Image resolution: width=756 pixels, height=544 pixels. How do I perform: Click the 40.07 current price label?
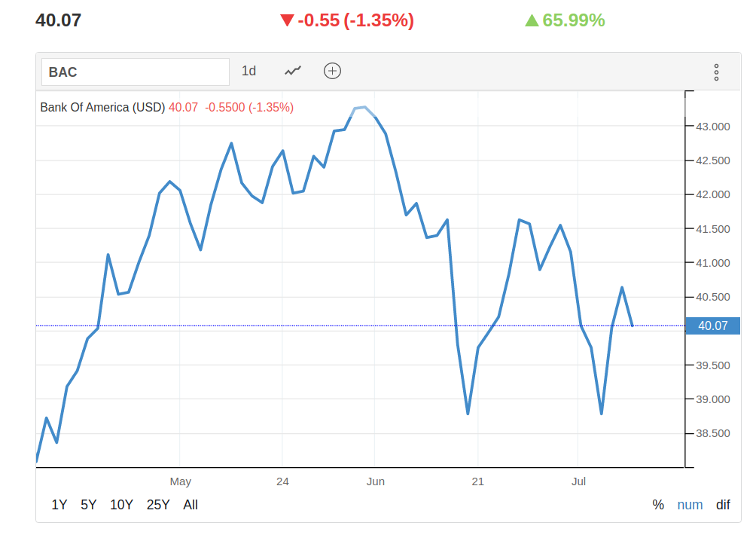(712, 325)
